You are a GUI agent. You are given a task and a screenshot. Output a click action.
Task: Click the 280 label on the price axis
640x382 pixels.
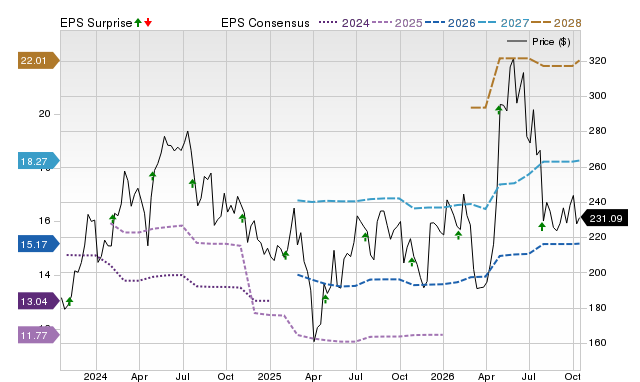[597, 131]
